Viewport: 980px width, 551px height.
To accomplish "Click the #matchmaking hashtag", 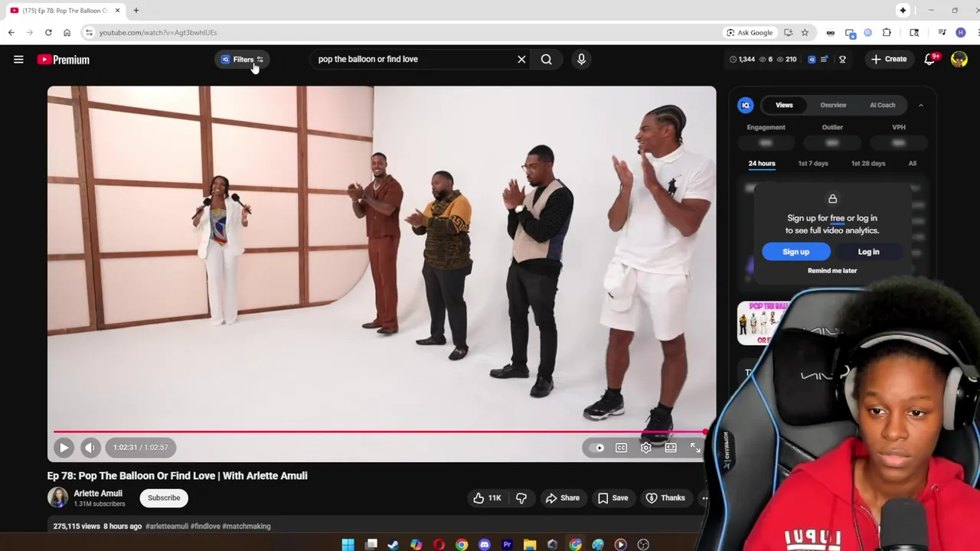I will (x=247, y=527).
